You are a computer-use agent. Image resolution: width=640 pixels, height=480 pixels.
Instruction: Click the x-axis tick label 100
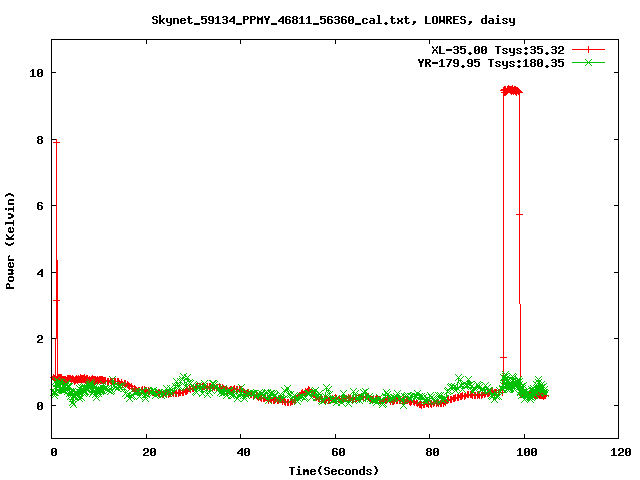(x=527, y=452)
